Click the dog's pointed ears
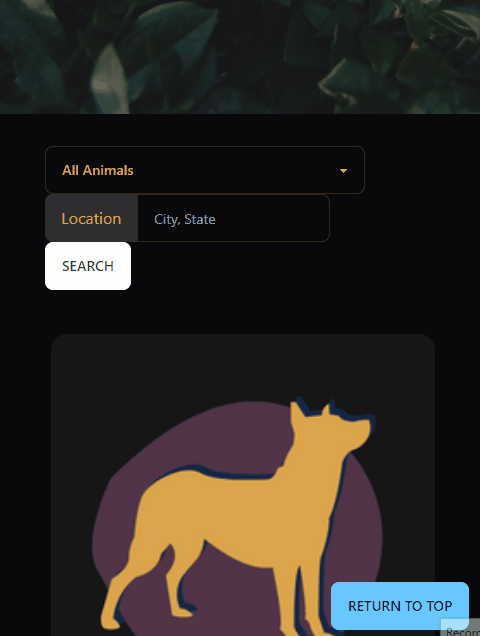Screen dimensions: 480x636 (x=312, y=408)
